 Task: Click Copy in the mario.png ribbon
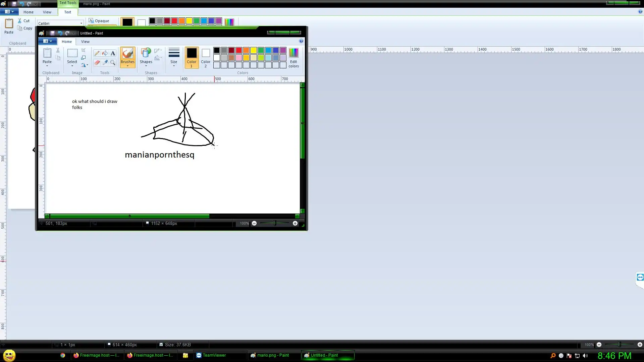point(25,28)
